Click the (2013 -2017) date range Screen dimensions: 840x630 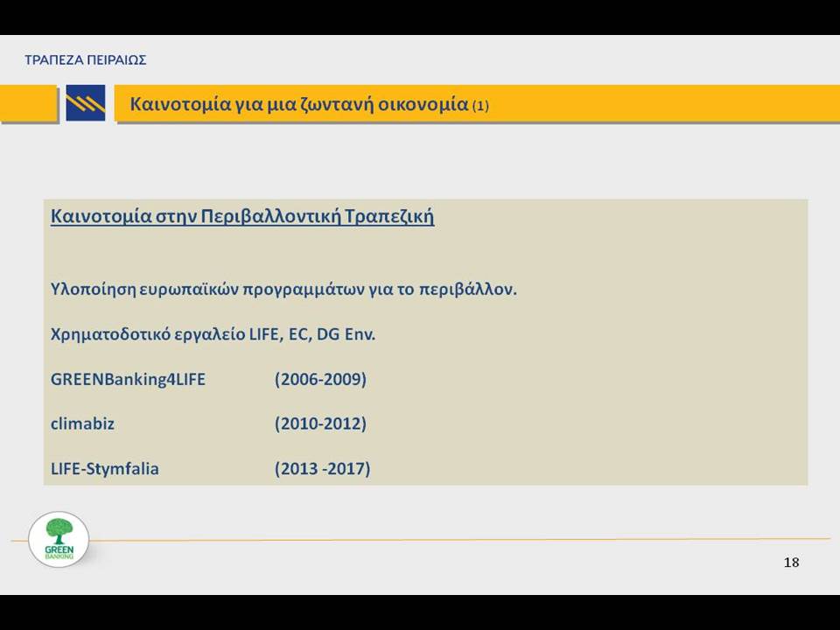tap(323, 469)
